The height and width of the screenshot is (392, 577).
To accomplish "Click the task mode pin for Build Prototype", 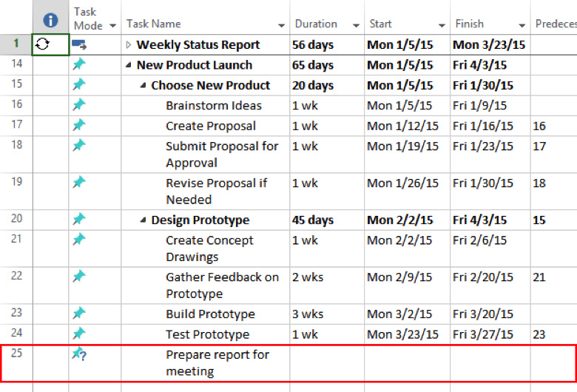I will coord(79,314).
